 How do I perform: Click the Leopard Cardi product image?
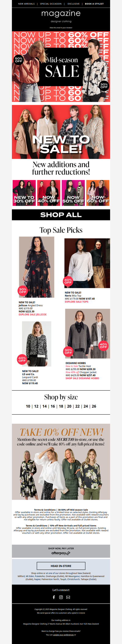(x=37, y=344)
